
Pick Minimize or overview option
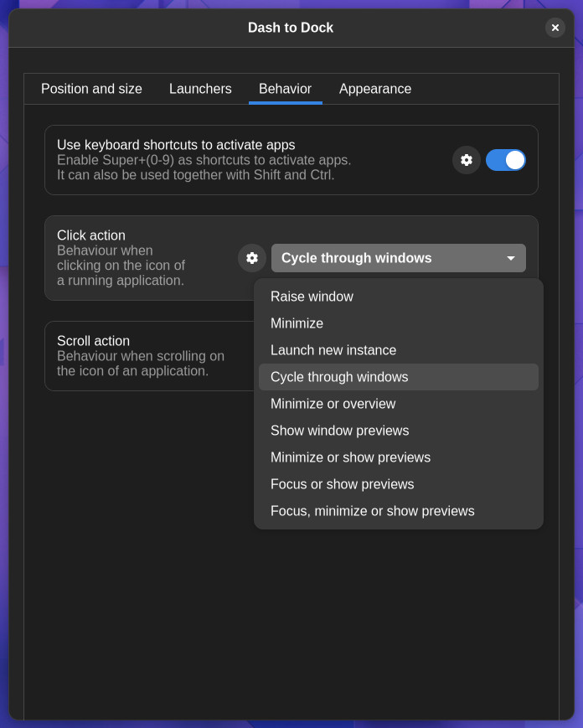(398, 404)
